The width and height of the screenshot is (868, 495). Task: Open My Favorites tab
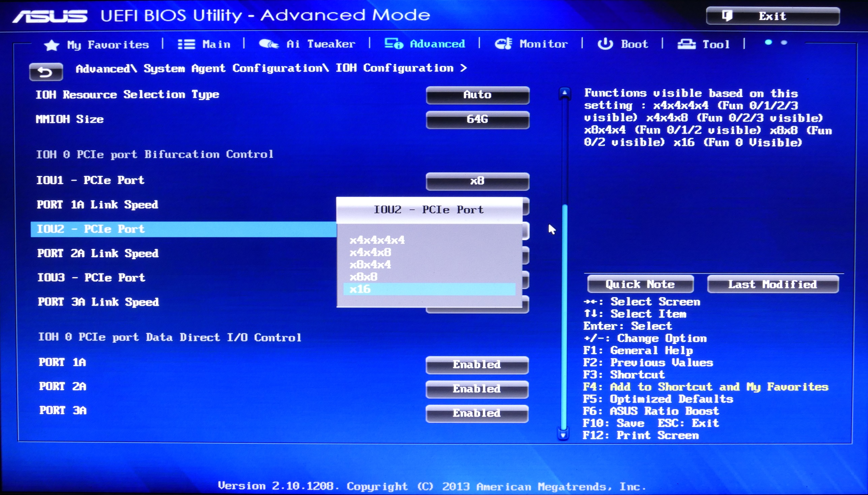pos(96,45)
